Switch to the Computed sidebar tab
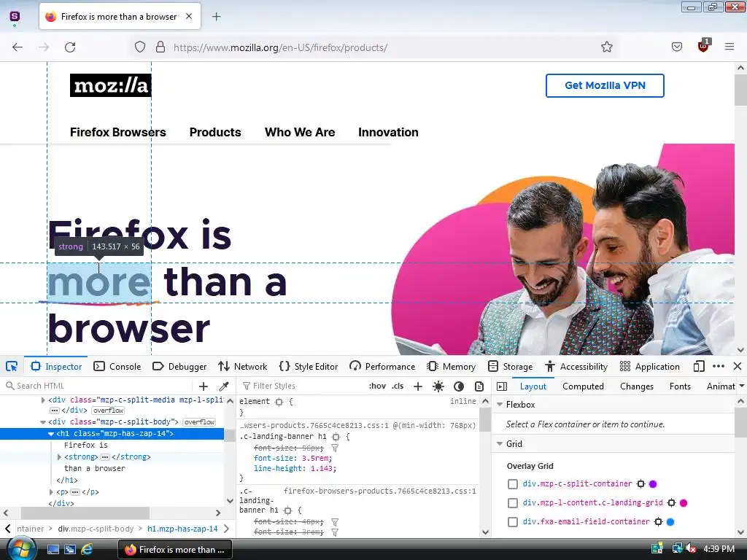Screen dimensions: 747x560 point(583,386)
